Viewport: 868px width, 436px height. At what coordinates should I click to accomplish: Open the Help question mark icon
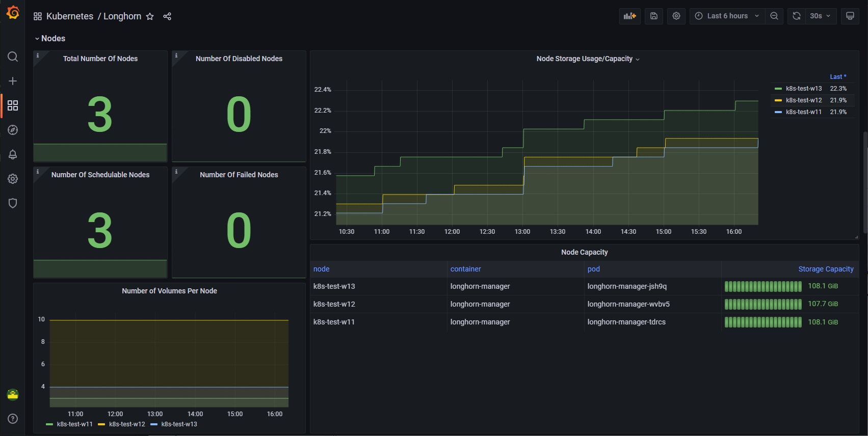pos(13,419)
